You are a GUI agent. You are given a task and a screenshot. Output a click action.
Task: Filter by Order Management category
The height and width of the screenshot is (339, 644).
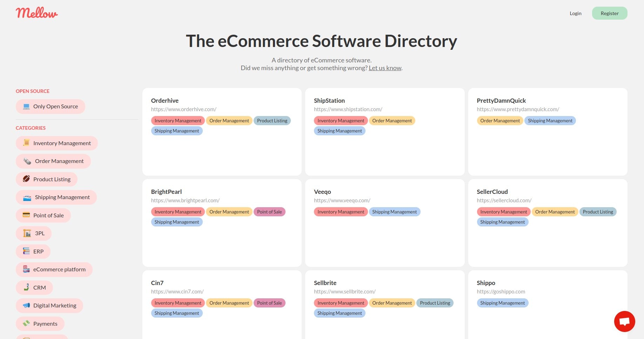[53, 161]
